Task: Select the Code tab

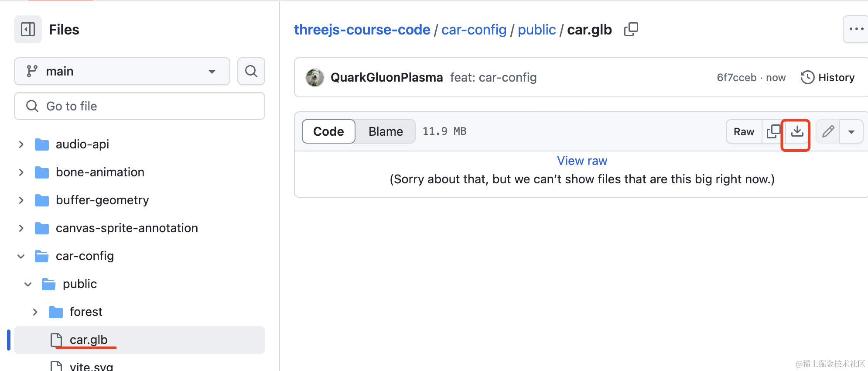Action: 328,131
